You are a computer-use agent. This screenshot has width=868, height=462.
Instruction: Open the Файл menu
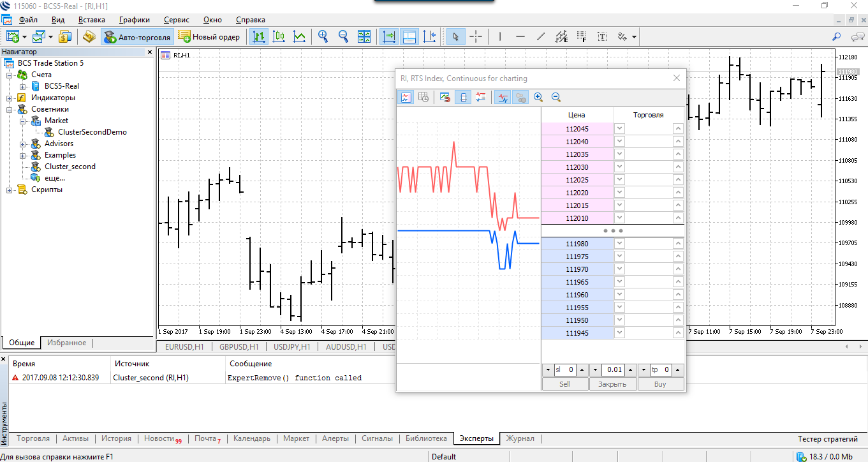click(x=29, y=20)
